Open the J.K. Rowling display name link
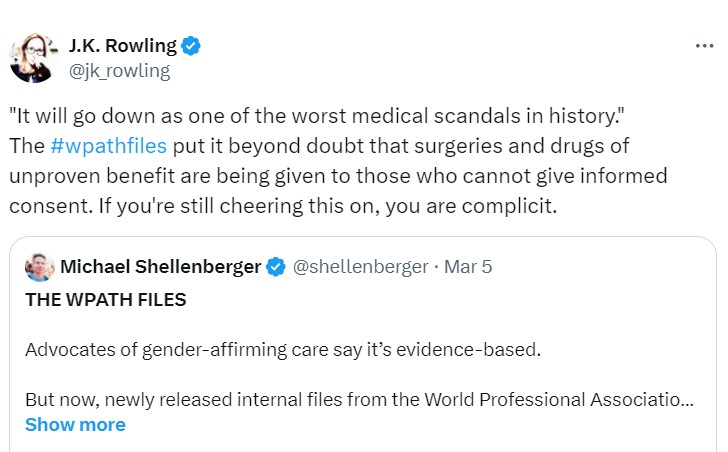728x452 pixels. point(123,46)
